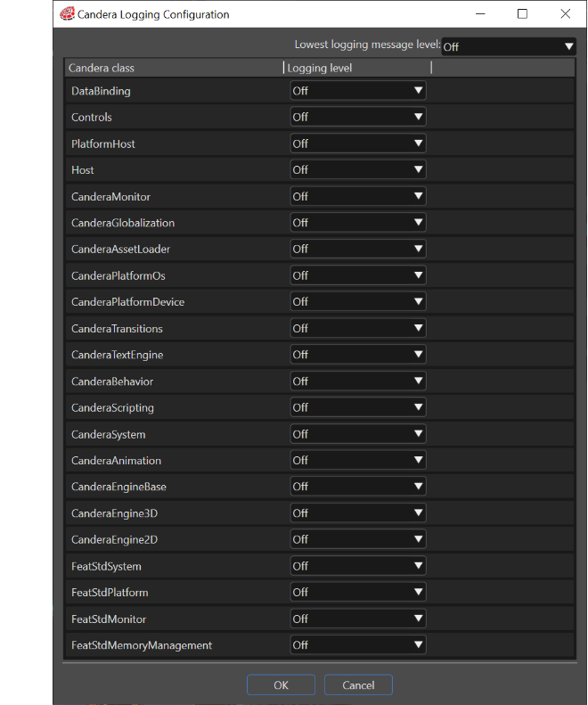Image resolution: width=588 pixels, height=705 pixels.
Task: Open CanderaEngineBase logging level dropdown
Action: (x=358, y=487)
